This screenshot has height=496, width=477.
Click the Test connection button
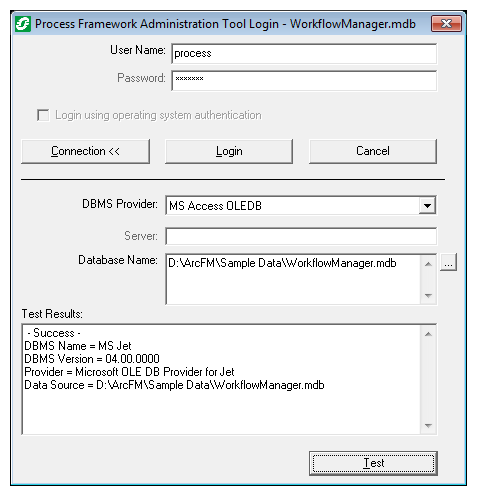pyautogui.click(x=373, y=463)
